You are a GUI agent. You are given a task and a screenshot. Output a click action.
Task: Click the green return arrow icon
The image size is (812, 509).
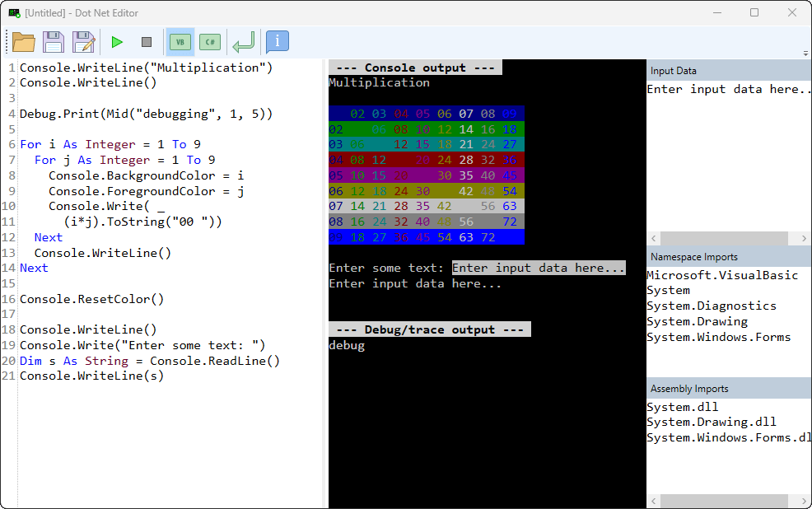[x=244, y=42]
